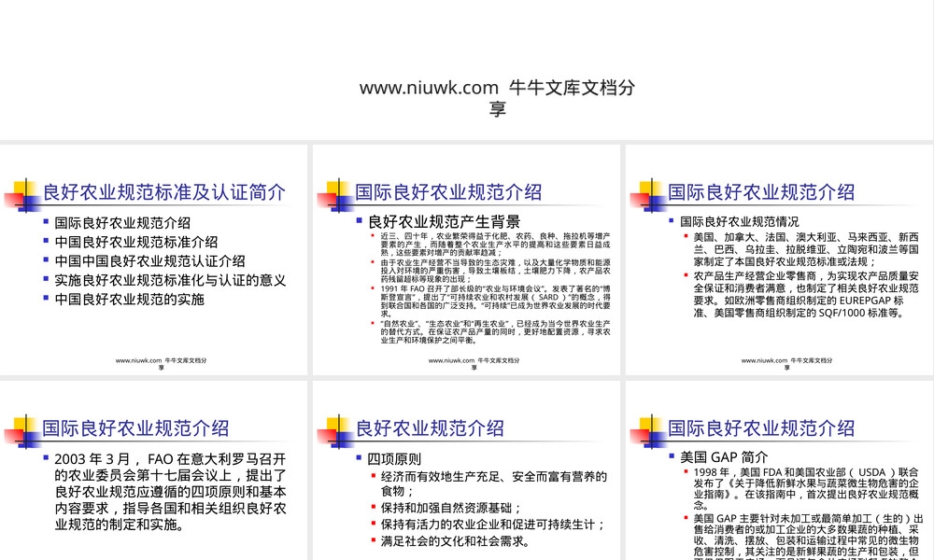Click bullet 保持有活力的农业企业和促进可持续生计
Screen dimensions: 934x560
(x=493, y=525)
